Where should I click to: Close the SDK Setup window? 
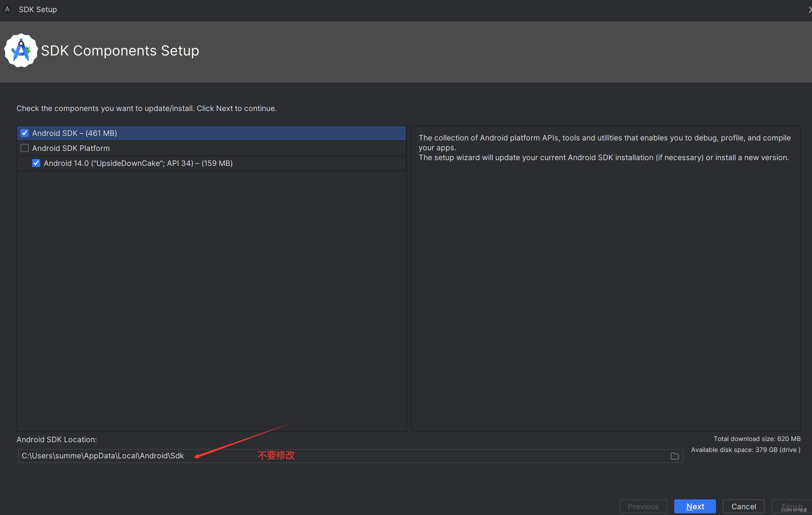point(809,10)
